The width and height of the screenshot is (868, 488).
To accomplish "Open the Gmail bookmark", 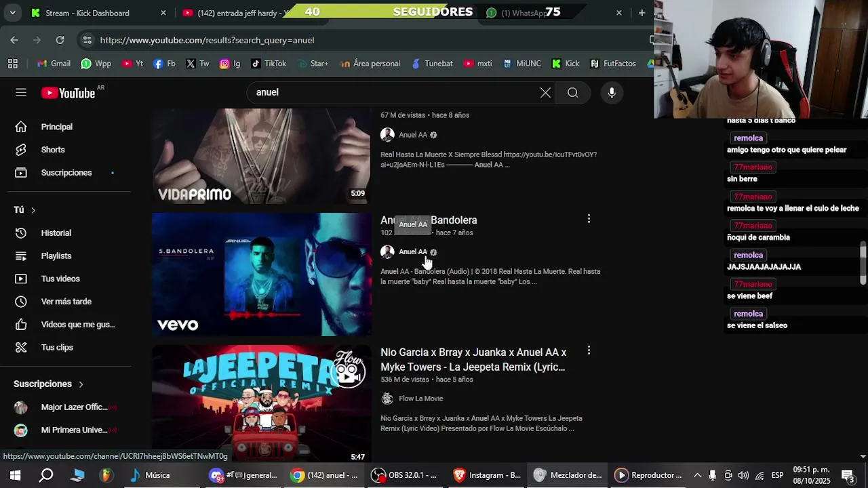I will (54, 64).
